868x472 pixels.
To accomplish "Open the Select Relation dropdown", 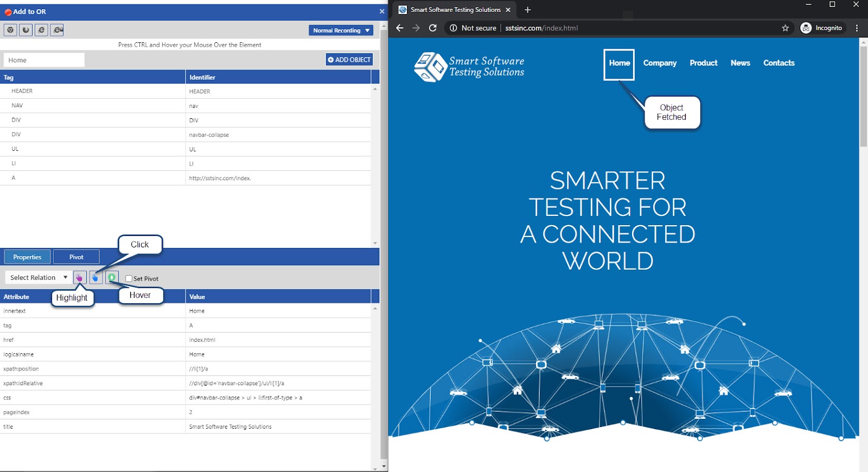I will (x=38, y=277).
